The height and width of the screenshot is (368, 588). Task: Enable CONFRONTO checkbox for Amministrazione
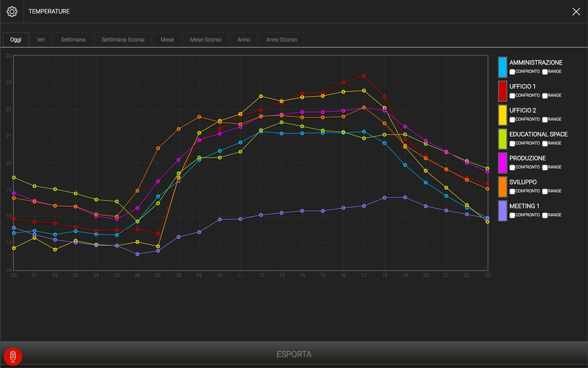[x=512, y=72]
